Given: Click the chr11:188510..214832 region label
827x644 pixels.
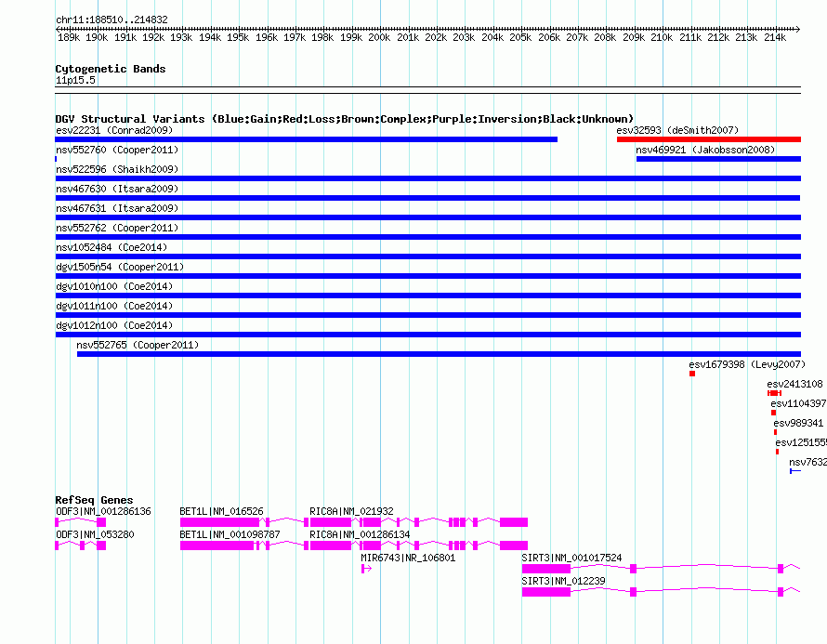Looking at the screenshot, I should click(x=112, y=20).
